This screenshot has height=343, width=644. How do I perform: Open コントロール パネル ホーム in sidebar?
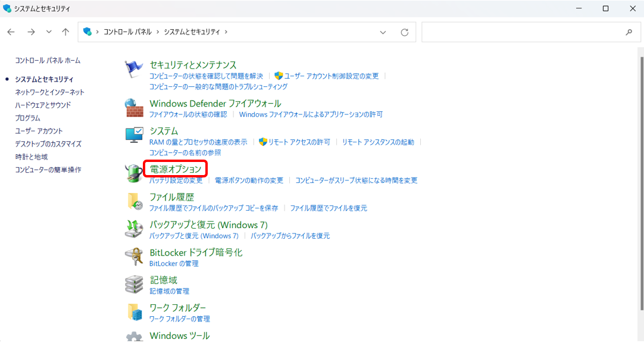[x=48, y=60]
